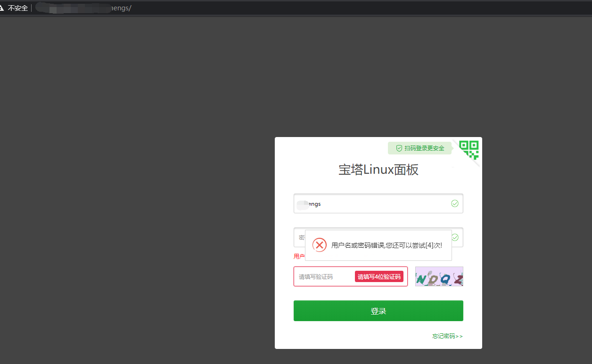Image resolution: width=592 pixels, height=364 pixels.
Task: Refresh the captcha image
Action: 439,276
